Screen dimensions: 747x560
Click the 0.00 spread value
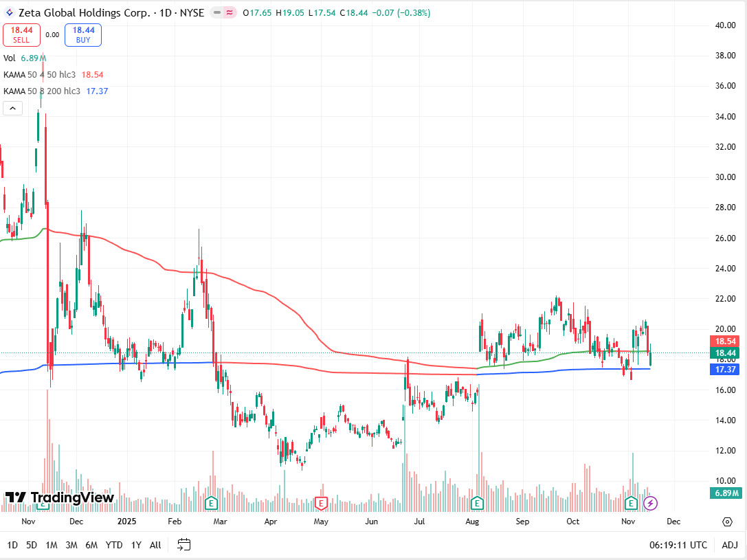tap(52, 35)
